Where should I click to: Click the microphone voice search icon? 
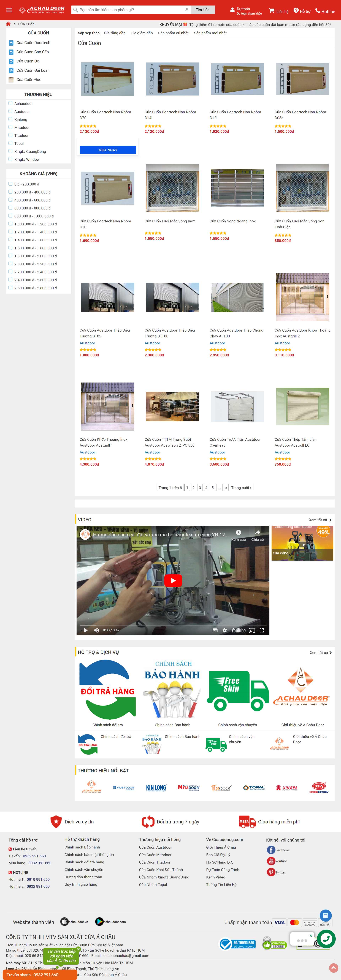[186, 10]
